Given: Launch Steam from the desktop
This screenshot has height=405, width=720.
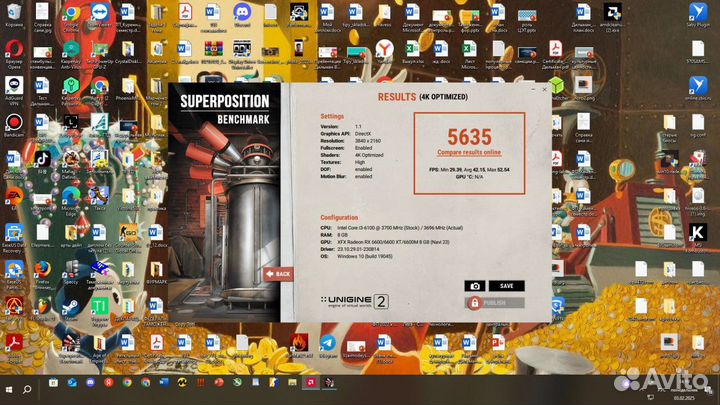Looking at the screenshot, I should pyautogui.click(x=71, y=309).
